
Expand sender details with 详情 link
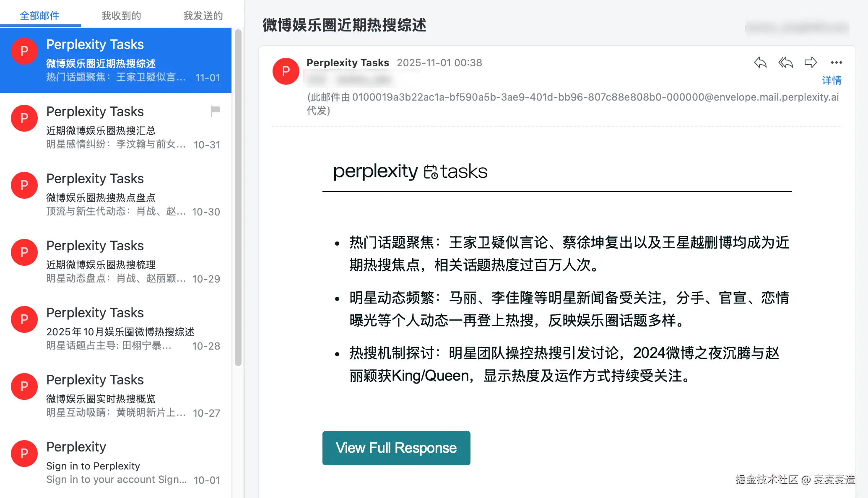pos(832,80)
